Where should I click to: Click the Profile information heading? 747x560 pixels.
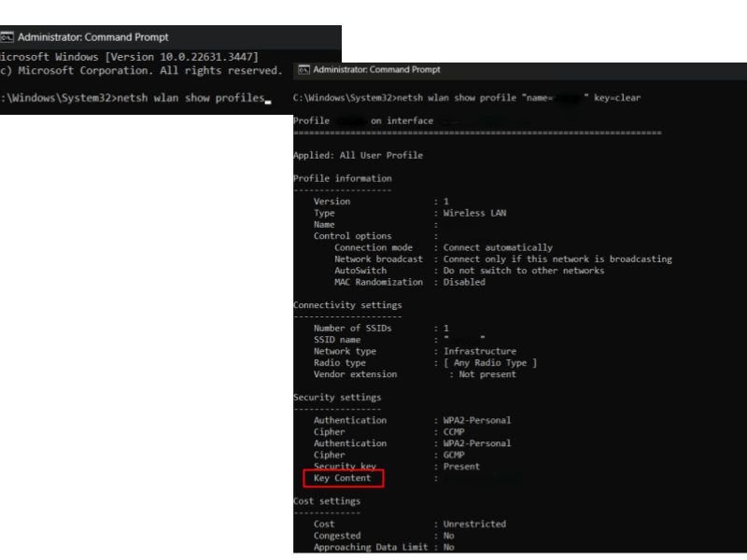pos(343,178)
